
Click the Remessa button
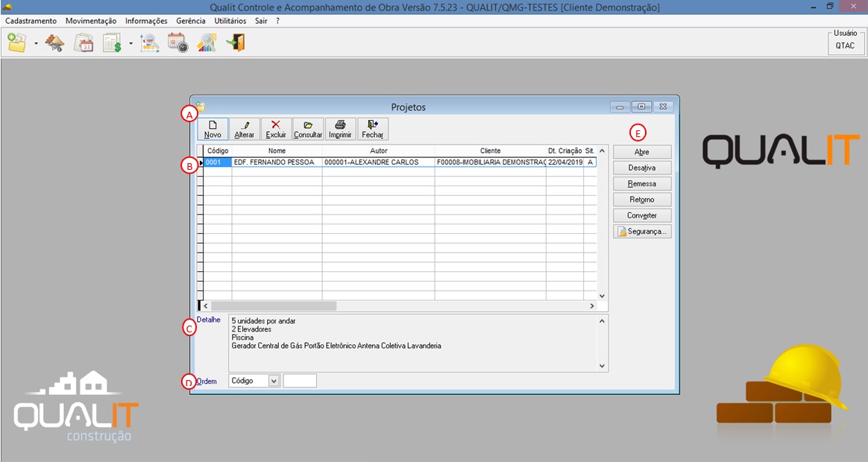click(x=642, y=184)
